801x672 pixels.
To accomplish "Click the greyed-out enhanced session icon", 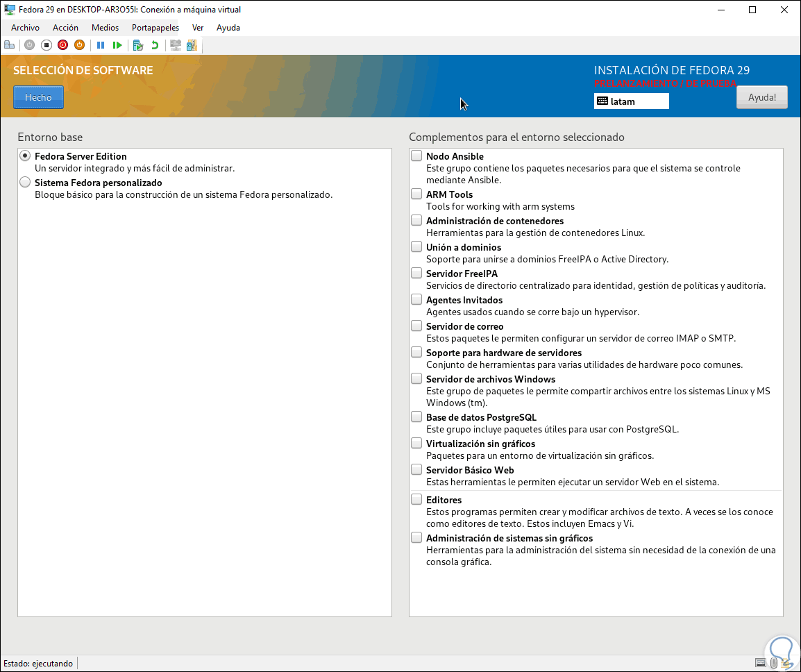I will 176,46.
